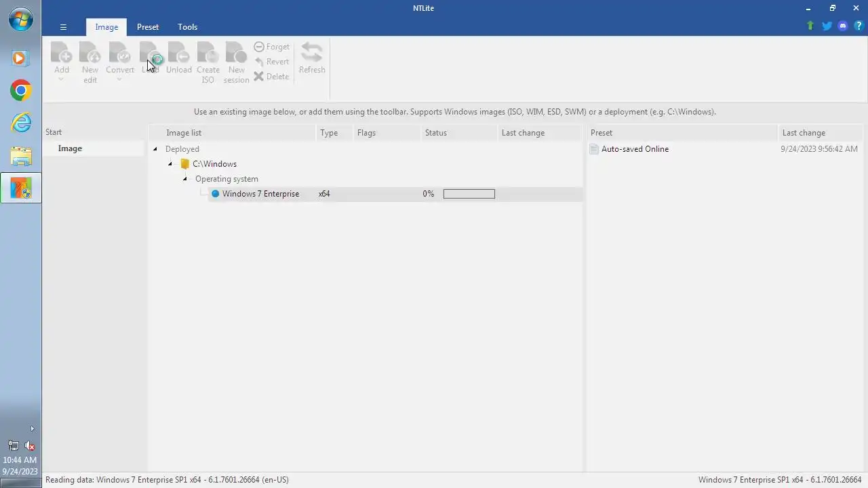
Task: Open the Discord link icon
Action: pos(843,26)
